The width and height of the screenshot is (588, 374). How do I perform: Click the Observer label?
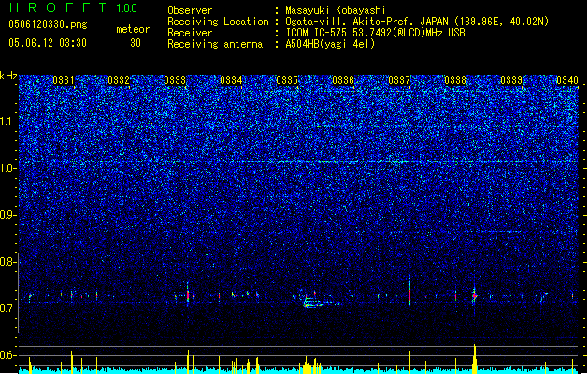[190, 10]
